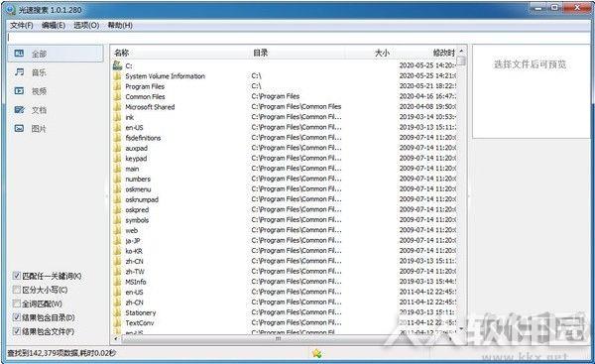Screen dimensions: 595x364
Task: Maximize the 光速搜索 window
Action: point(555,8)
